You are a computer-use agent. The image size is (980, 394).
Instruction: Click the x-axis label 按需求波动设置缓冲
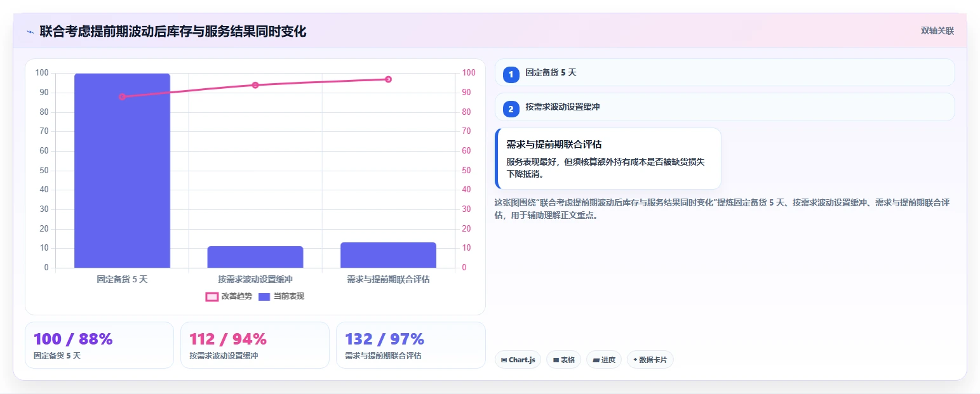pos(255,279)
